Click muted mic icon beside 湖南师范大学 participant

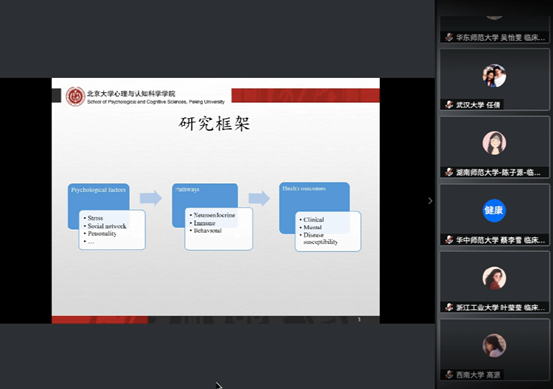[x=449, y=172]
